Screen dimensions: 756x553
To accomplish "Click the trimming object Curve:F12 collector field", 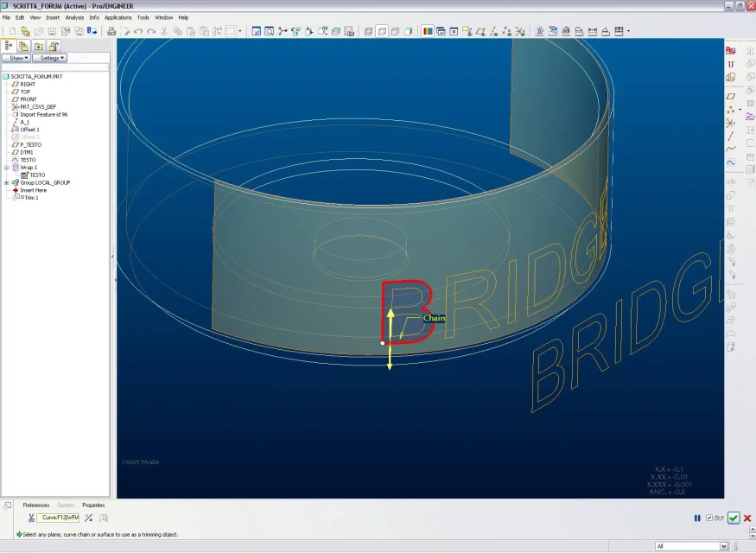I will point(59,518).
